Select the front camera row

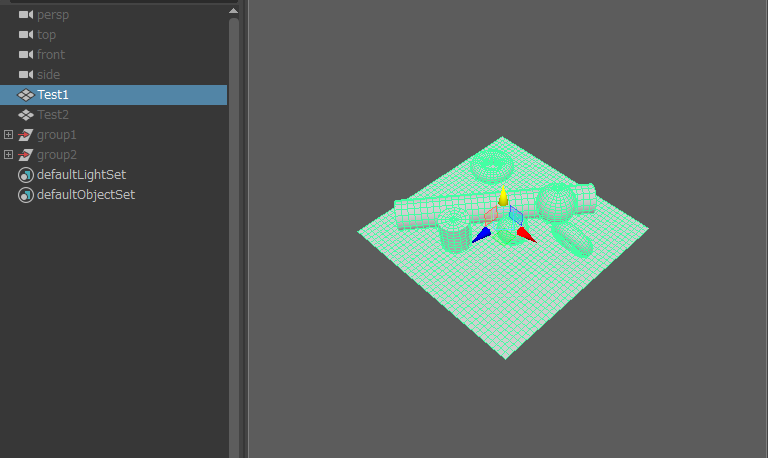click(114, 55)
